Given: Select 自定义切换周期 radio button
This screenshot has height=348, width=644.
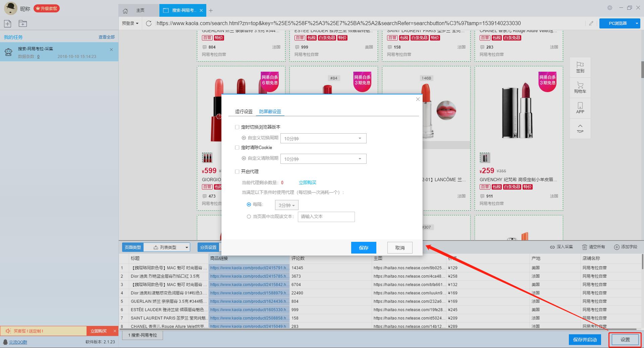Looking at the screenshot, I should (244, 138).
